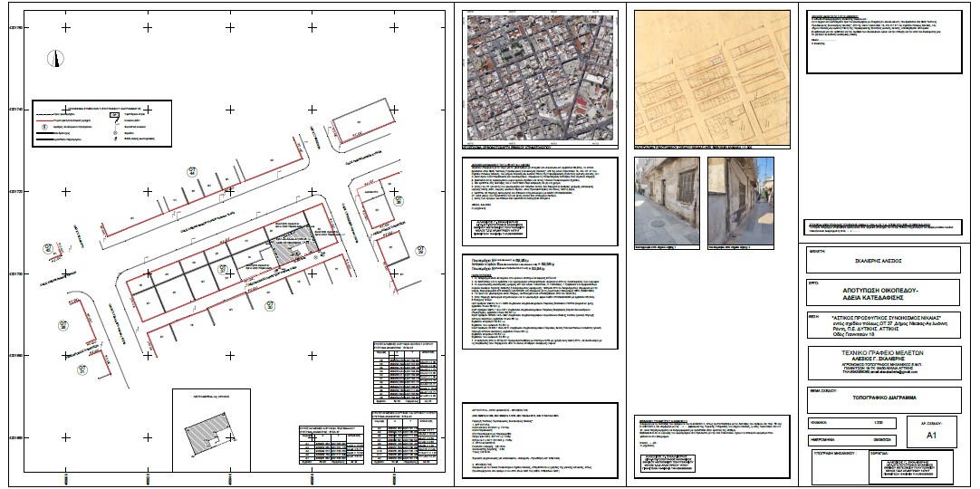Click the circled symbol in the map legend
980x489 pixels.
coord(44,126)
